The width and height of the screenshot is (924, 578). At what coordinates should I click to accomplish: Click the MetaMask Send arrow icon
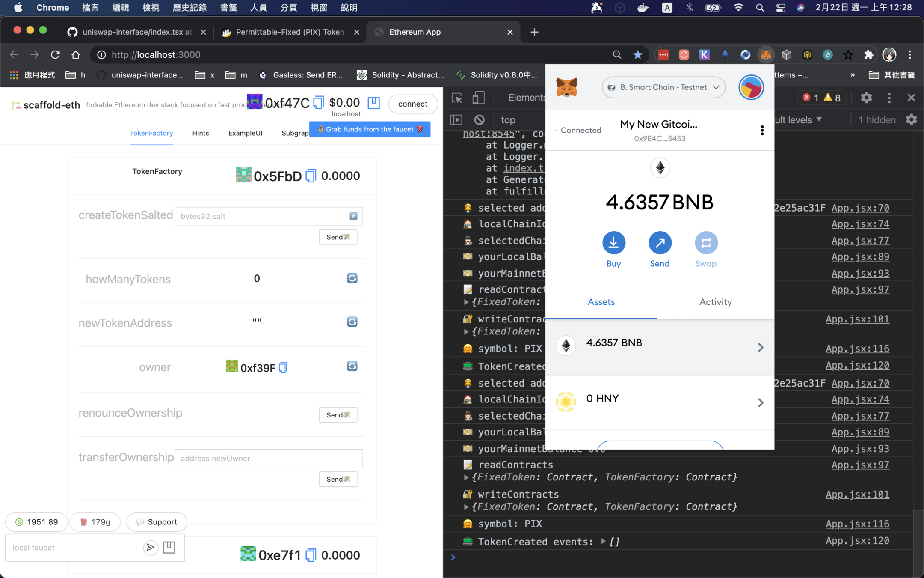click(x=660, y=243)
